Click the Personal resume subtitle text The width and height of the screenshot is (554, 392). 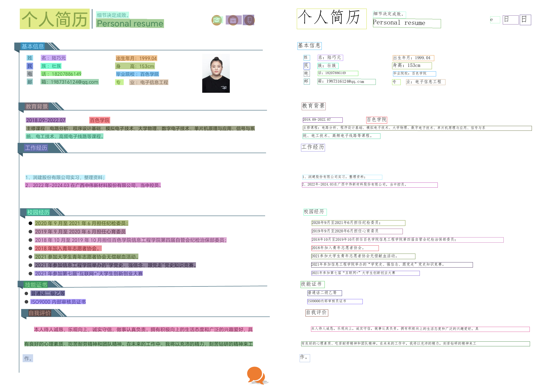pos(130,24)
